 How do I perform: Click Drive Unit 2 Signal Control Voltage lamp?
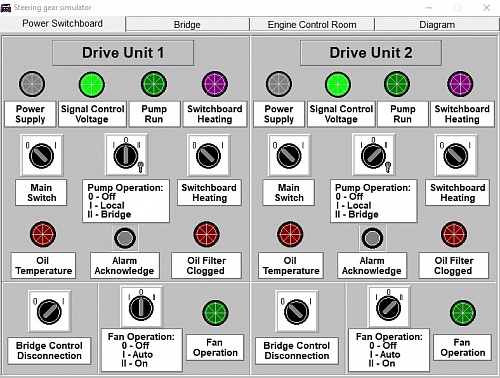pyautogui.click(x=338, y=84)
